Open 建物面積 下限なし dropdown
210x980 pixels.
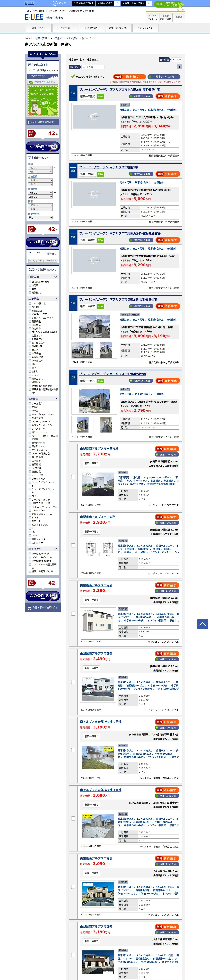(40, 193)
